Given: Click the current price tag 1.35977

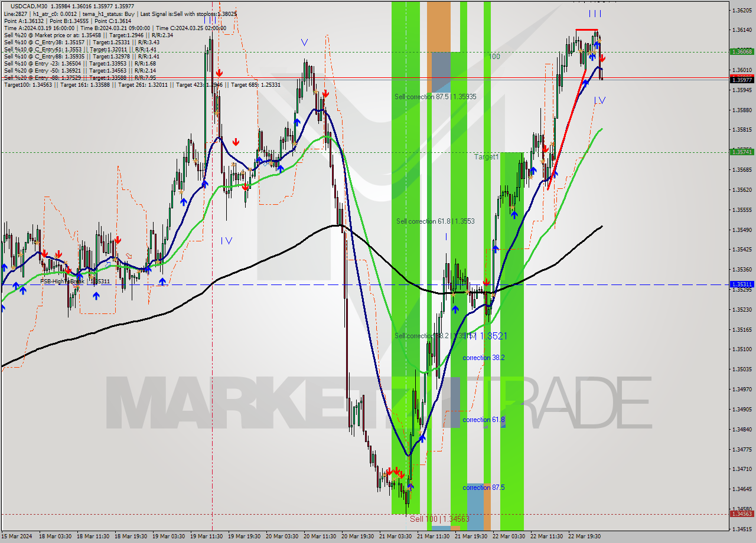Looking at the screenshot, I should tap(742, 80).
